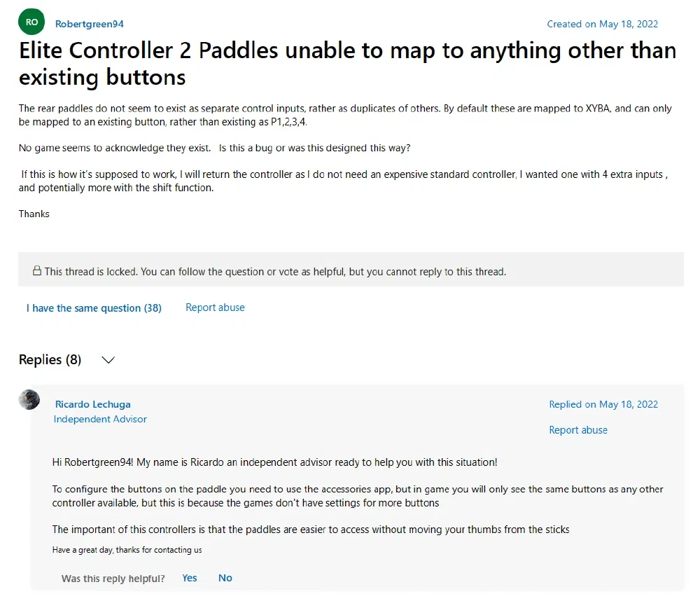This screenshot has width=700, height=601.
Task: Click the green RO user avatar
Action: [x=31, y=22]
